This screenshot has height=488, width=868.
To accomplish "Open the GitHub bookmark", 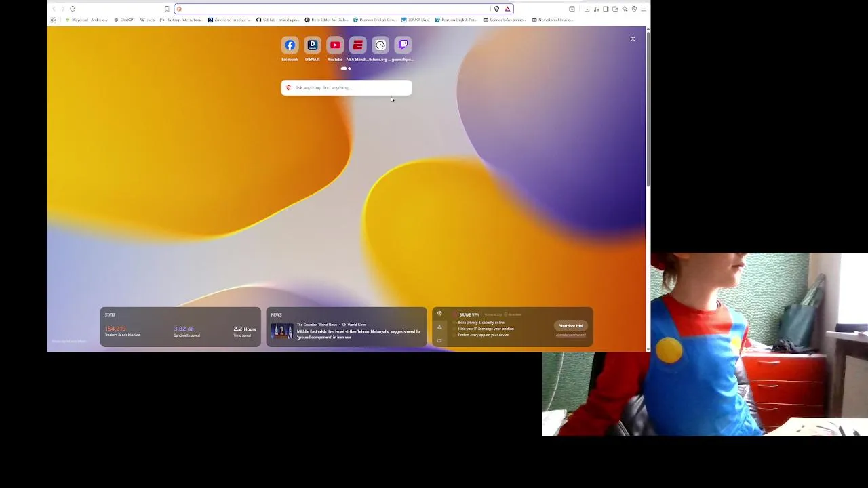I will 277,20.
